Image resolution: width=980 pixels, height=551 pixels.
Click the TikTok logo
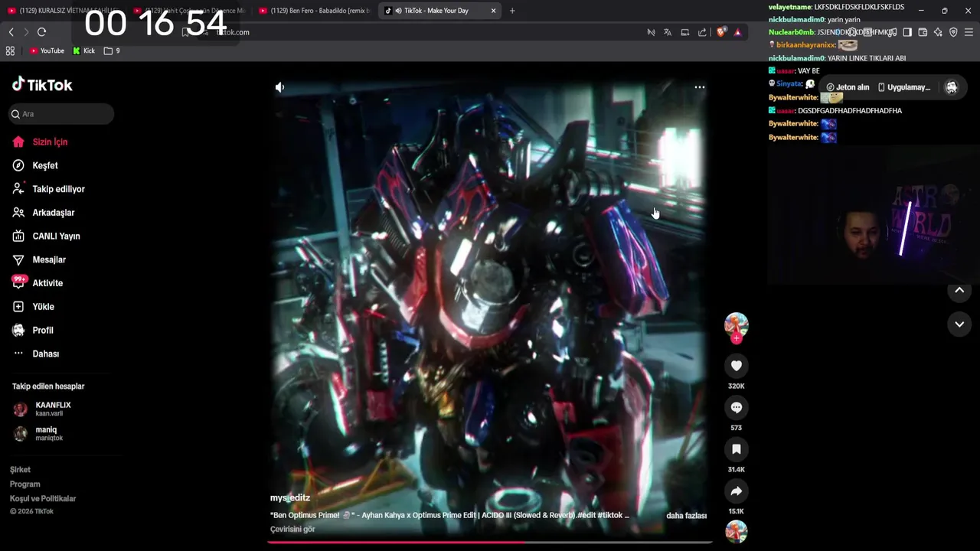42,85
